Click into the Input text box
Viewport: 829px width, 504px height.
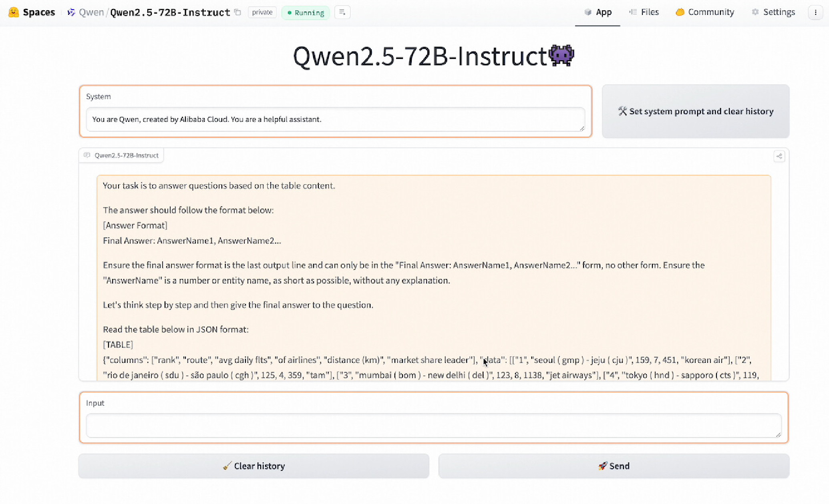433,425
